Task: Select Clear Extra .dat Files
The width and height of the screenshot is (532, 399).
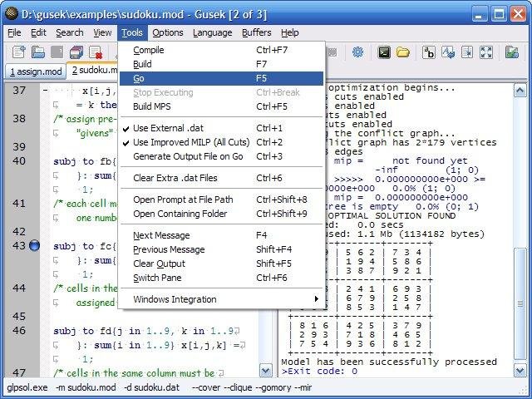Action: click(221, 178)
